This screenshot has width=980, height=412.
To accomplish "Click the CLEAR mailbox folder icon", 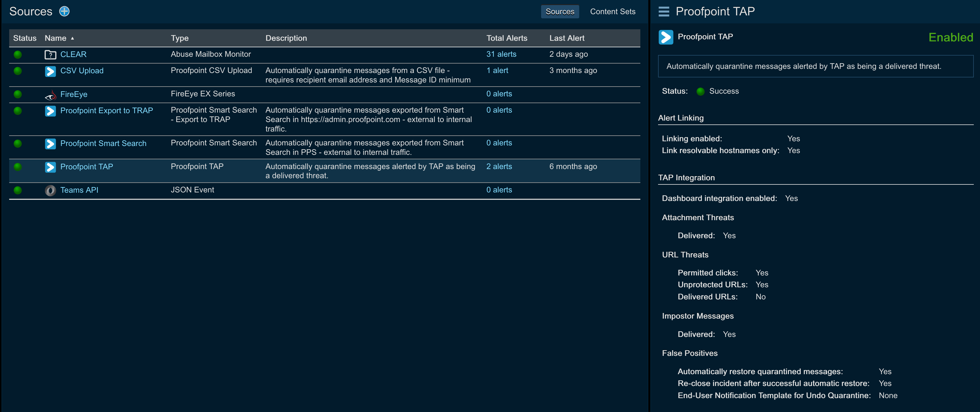I will pyautogui.click(x=50, y=55).
